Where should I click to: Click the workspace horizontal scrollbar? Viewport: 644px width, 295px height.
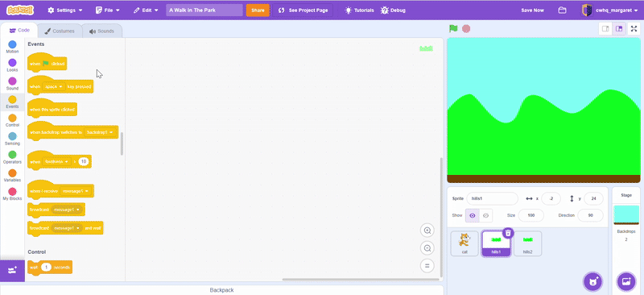[x=361, y=280]
